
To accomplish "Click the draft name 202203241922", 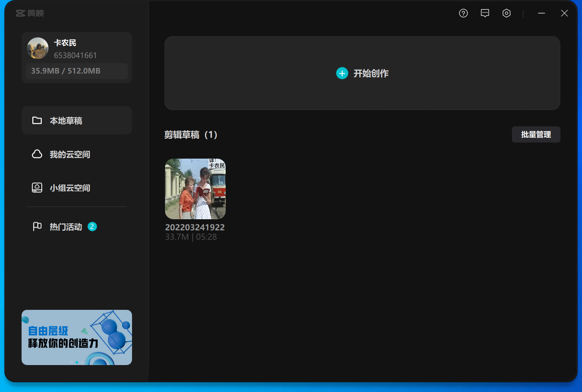I will 195,227.
